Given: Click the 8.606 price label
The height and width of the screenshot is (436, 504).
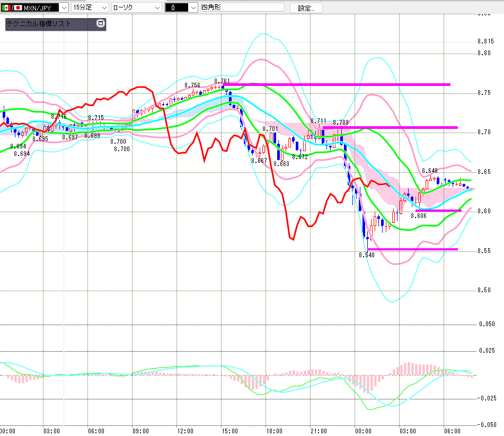Looking at the screenshot, I should tap(419, 216).
